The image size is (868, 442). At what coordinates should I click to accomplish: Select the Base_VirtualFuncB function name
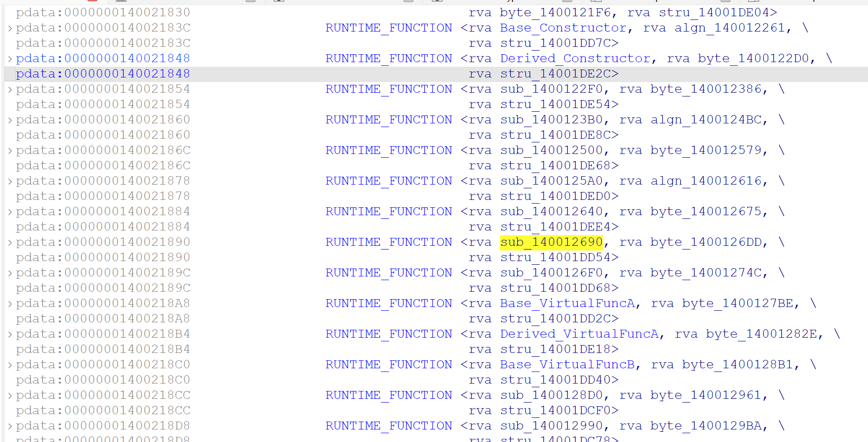tap(567, 365)
